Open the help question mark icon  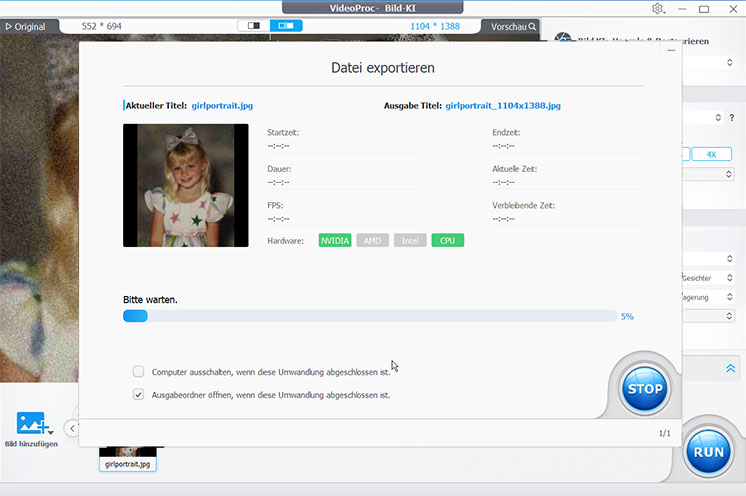coord(732,117)
